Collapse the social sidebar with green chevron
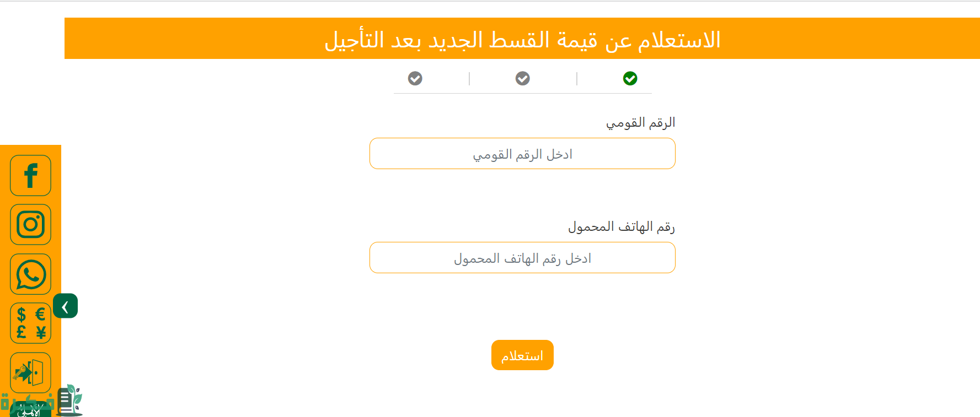Screen dimensions: 980x417 66,306
